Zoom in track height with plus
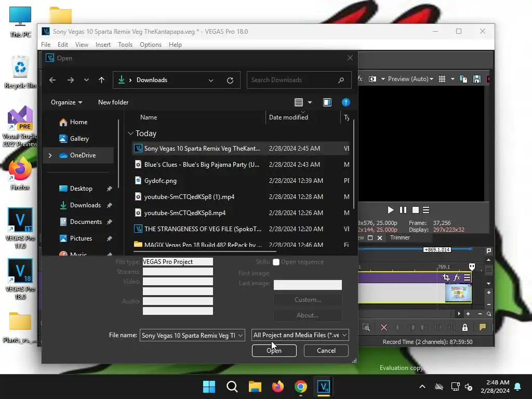532x399 pixels. click(488, 292)
